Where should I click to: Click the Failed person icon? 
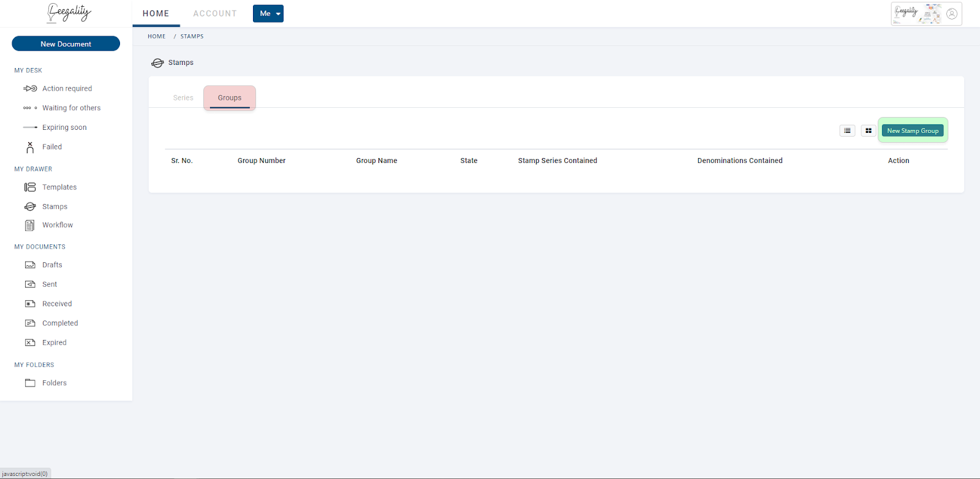[30, 147]
